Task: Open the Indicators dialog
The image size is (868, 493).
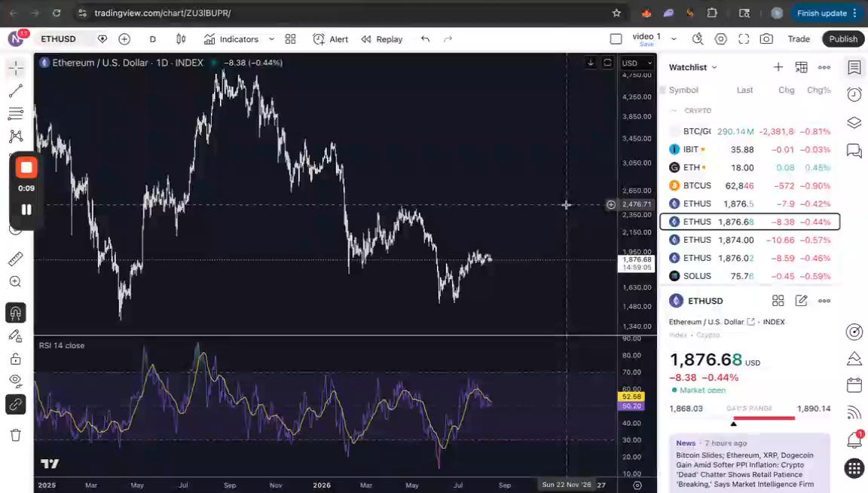Action: pyautogui.click(x=231, y=38)
